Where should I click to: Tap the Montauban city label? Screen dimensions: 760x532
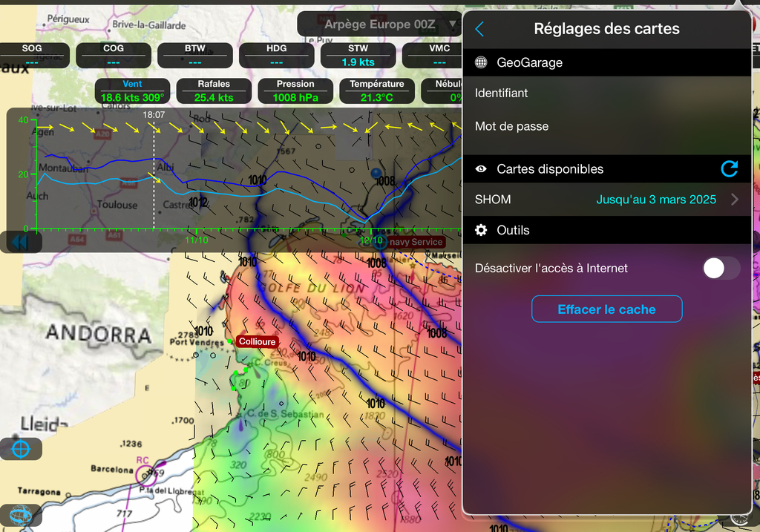tap(63, 168)
